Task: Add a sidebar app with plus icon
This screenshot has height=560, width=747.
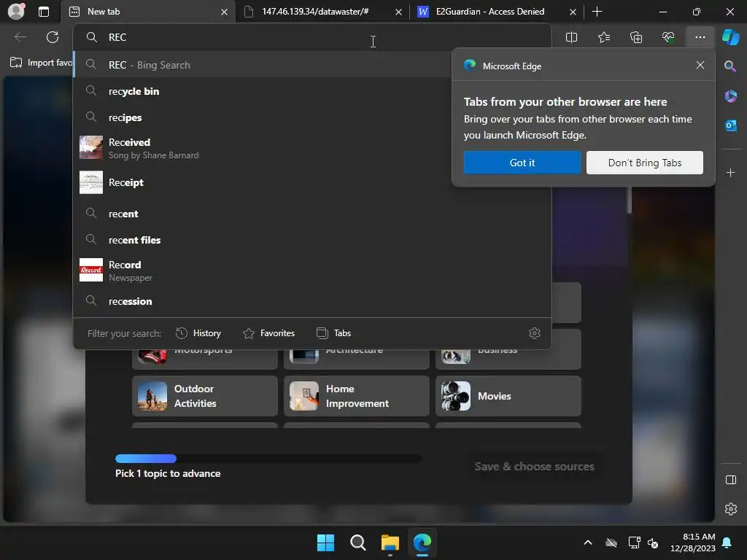Action: pyautogui.click(x=730, y=172)
